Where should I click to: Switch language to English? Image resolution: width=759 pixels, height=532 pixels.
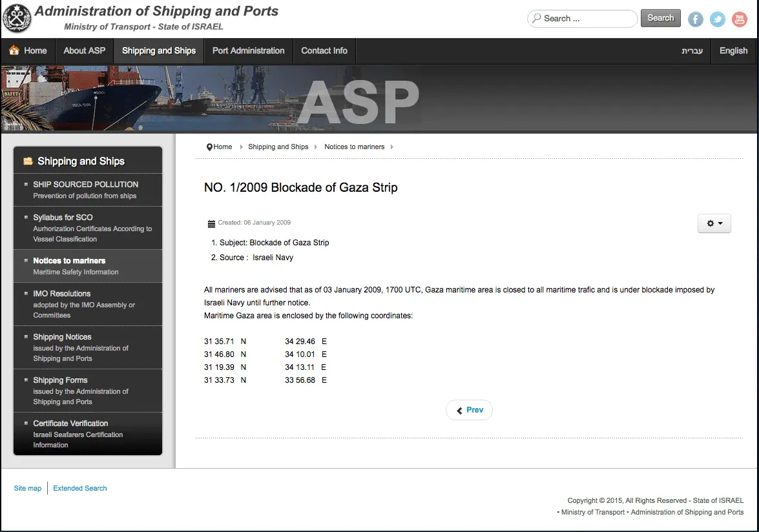tap(733, 50)
